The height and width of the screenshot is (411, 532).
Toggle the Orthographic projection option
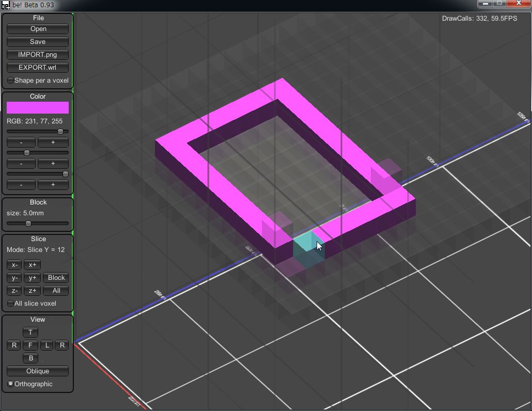(x=11, y=384)
